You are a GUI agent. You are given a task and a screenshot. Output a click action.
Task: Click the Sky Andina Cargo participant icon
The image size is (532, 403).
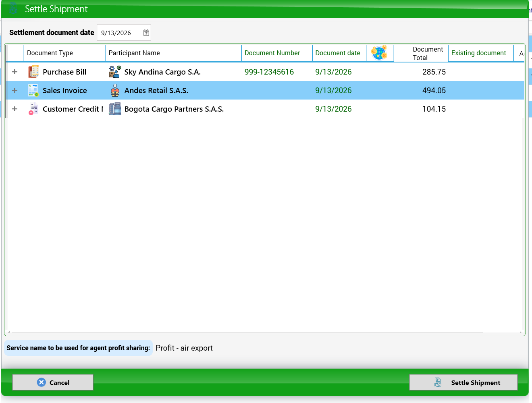(x=115, y=72)
